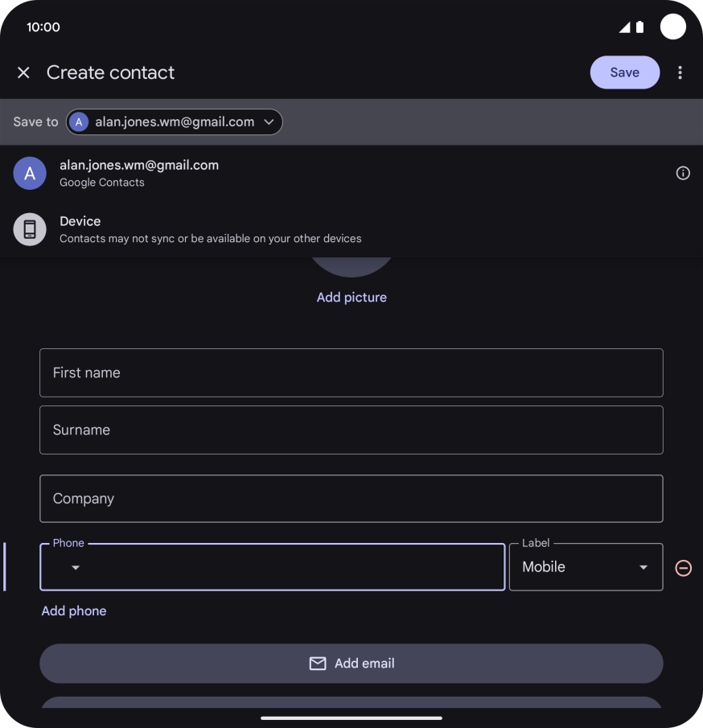
Task: Click the Company field
Action: tap(351, 498)
